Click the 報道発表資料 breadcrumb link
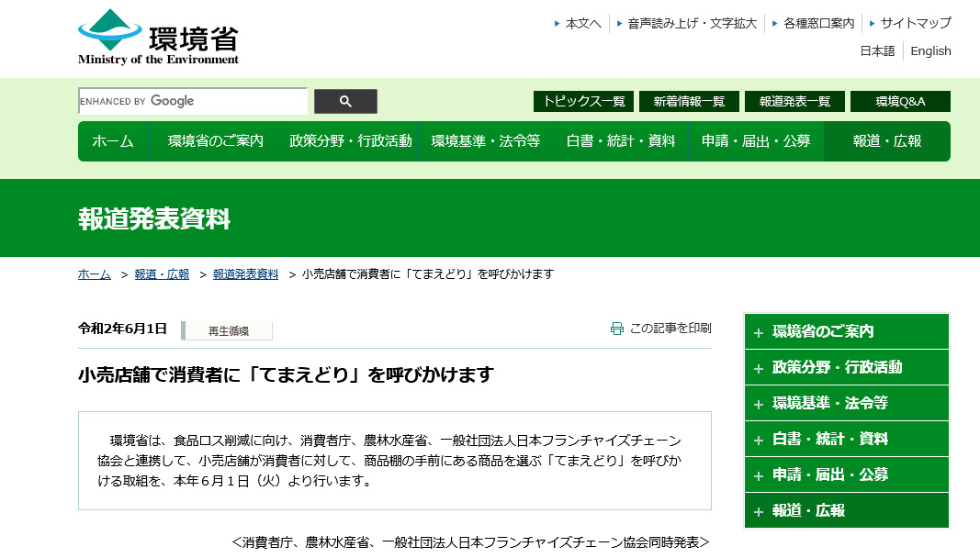This screenshot has height=558, width=980. tap(245, 274)
